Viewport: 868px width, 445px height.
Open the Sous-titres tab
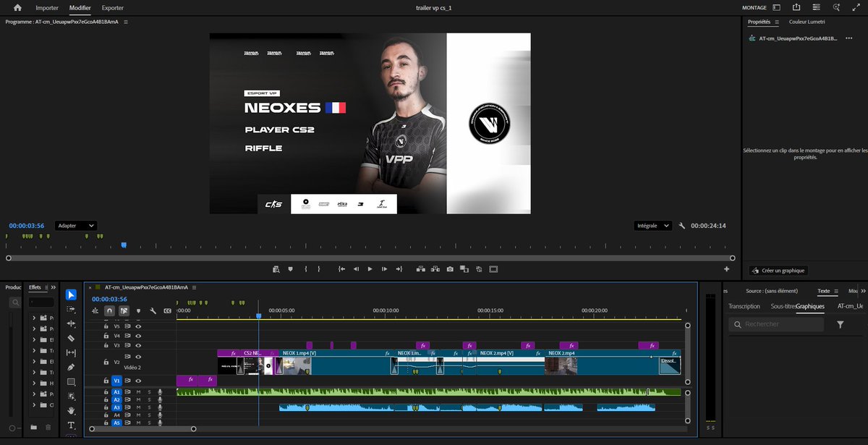[783, 306]
